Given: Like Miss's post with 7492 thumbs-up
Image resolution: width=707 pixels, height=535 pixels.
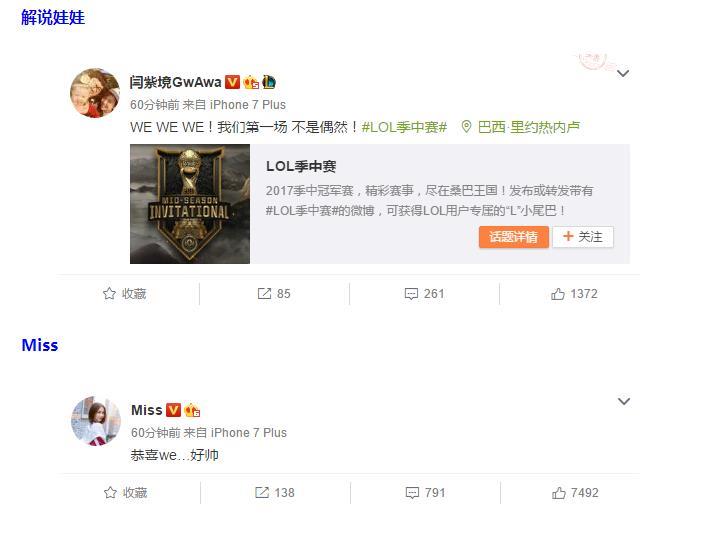Looking at the screenshot, I should click(x=559, y=493).
